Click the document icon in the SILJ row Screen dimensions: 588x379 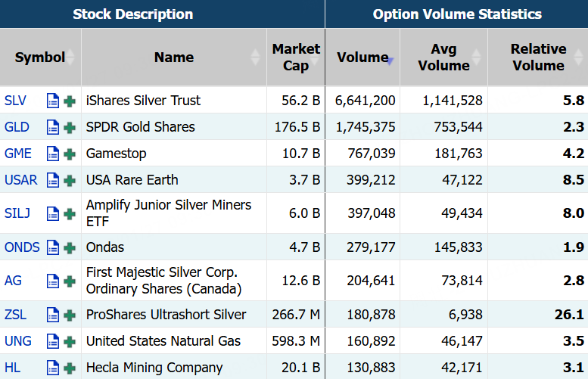(x=53, y=213)
